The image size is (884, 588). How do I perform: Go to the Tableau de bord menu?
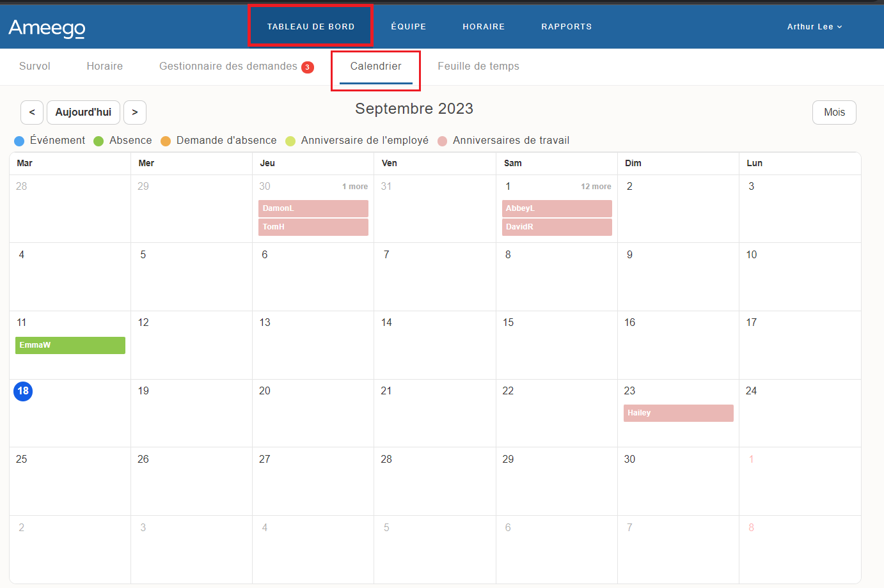[x=310, y=26]
